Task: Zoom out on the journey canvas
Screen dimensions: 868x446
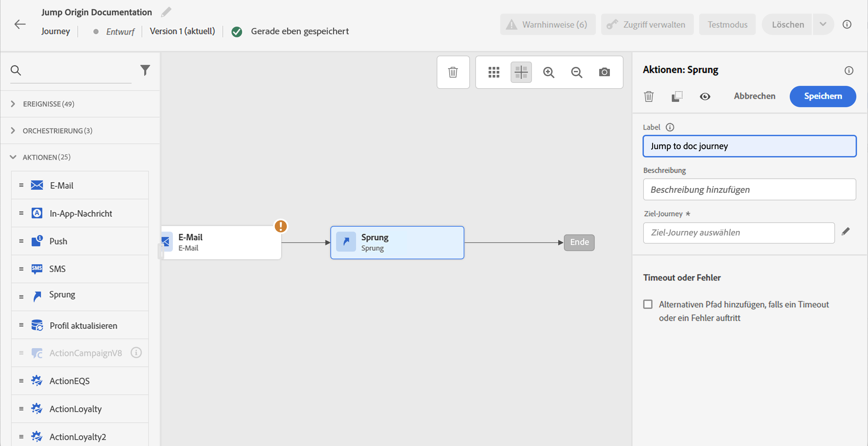Action: pos(576,72)
